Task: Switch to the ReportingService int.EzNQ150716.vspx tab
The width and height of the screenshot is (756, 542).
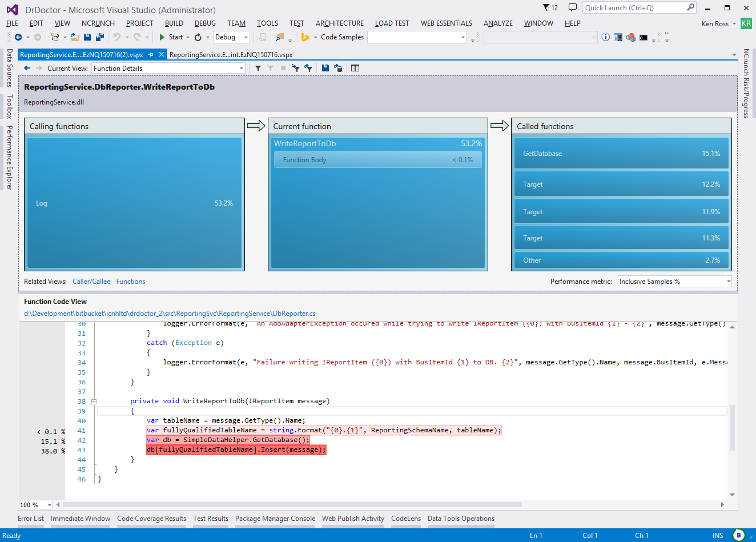Action: [231, 55]
